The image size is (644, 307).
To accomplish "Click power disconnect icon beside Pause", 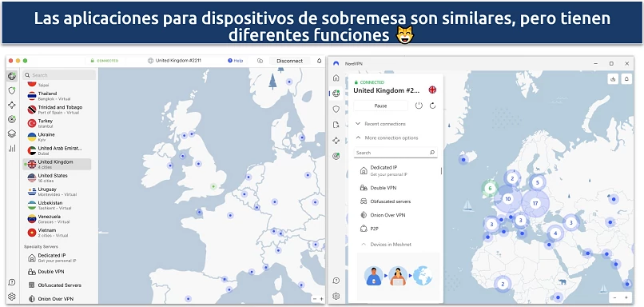I will [419, 106].
